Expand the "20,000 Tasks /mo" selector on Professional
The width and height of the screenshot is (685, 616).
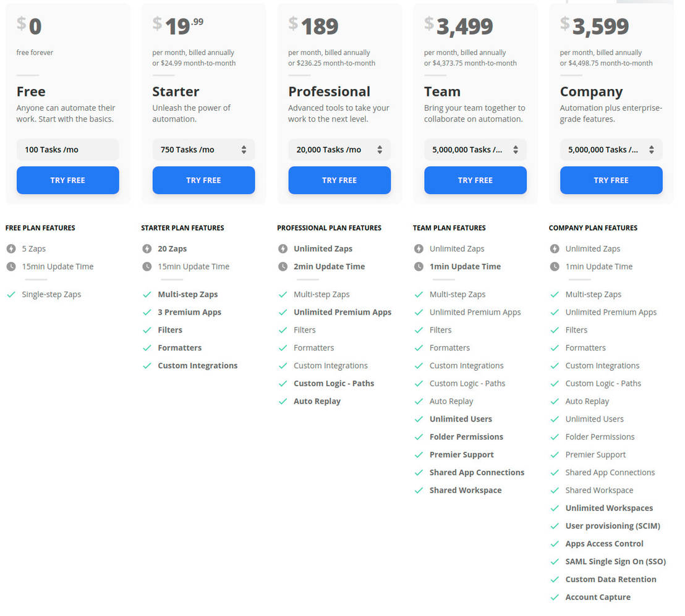[x=339, y=149]
